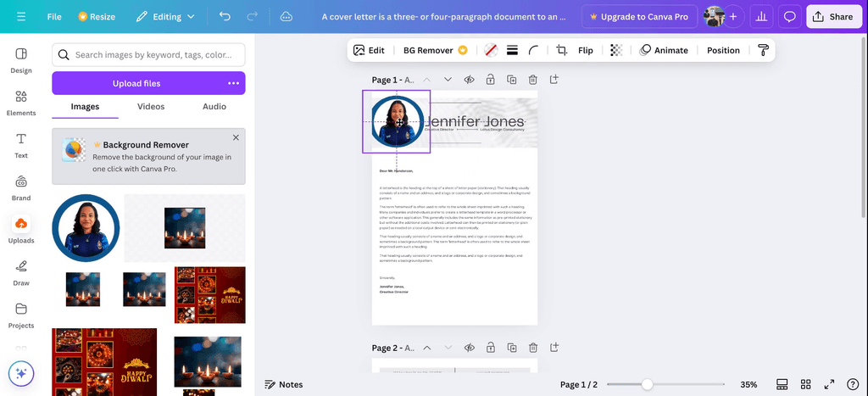
Task: Hide Page 2 using the eye icon
Action: click(x=470, y=348)
